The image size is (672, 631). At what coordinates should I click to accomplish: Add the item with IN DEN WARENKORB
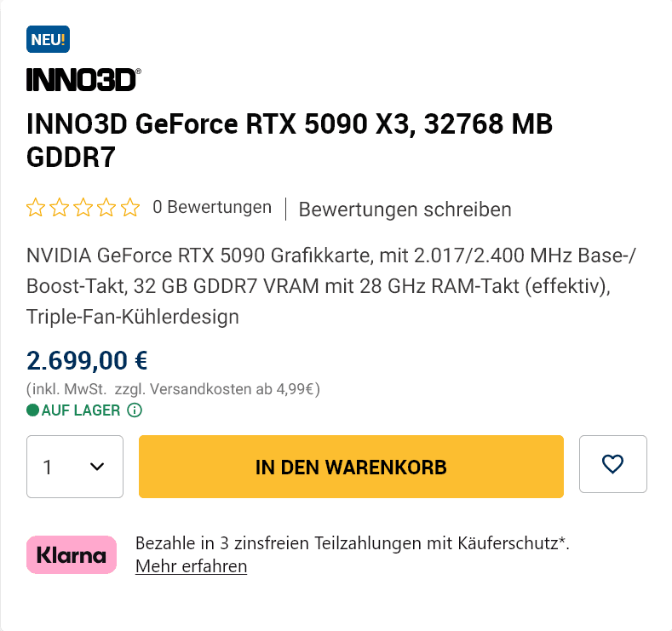(351, 467)
